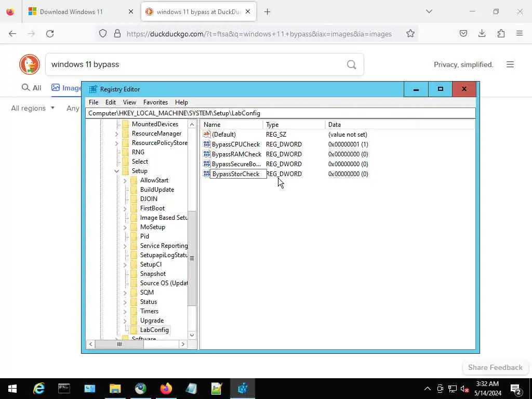The height and width of the screenshot is (399, 532).
Task: Open the notification center icon
Action: click(x=516, y=389)
